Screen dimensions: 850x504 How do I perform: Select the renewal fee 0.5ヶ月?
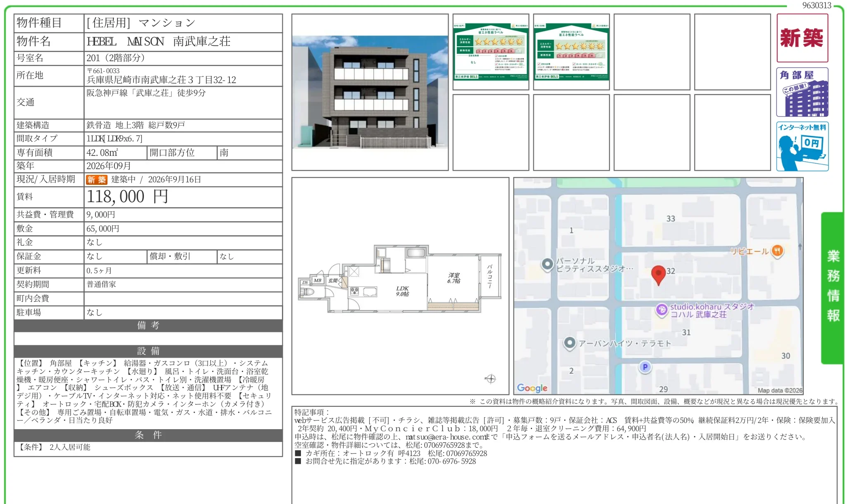(99, 271)
